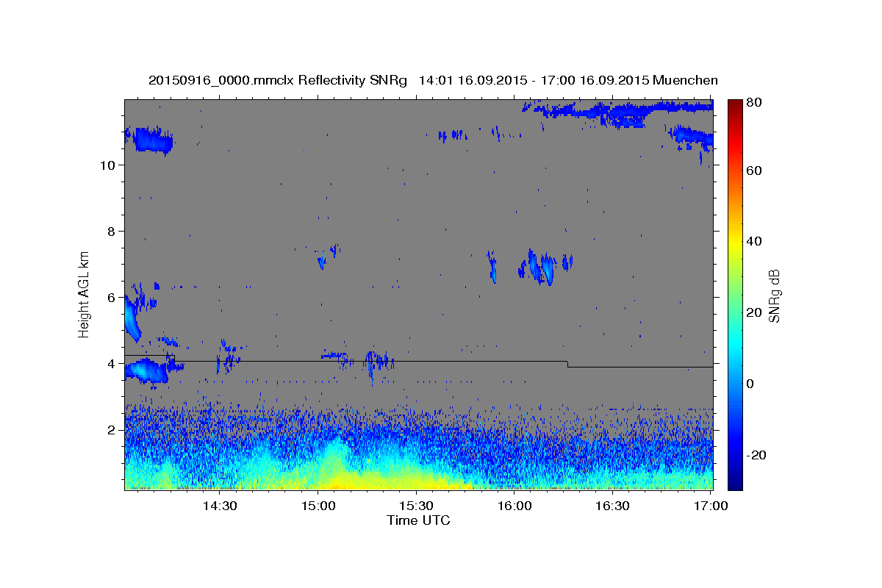Image resolution: width=882 pixels, height=588 pixels.
Task: Click the dark red top of the colorbar
Action: (x=735, y=104)
